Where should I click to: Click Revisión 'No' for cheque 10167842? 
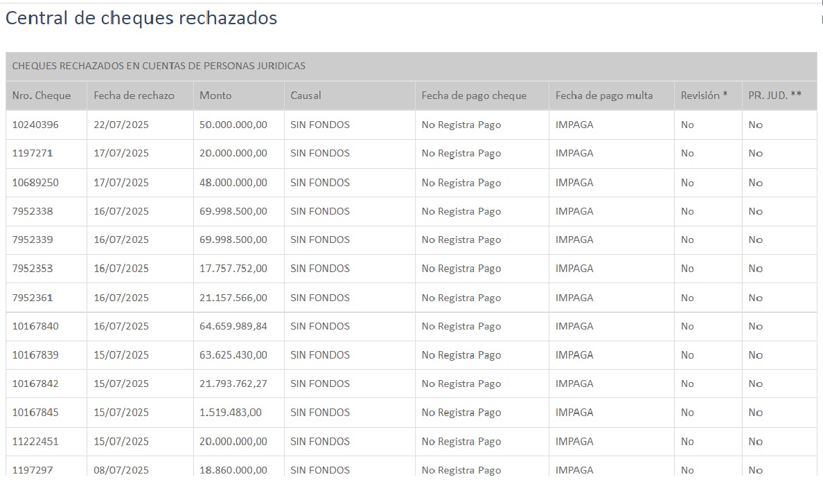687,384
